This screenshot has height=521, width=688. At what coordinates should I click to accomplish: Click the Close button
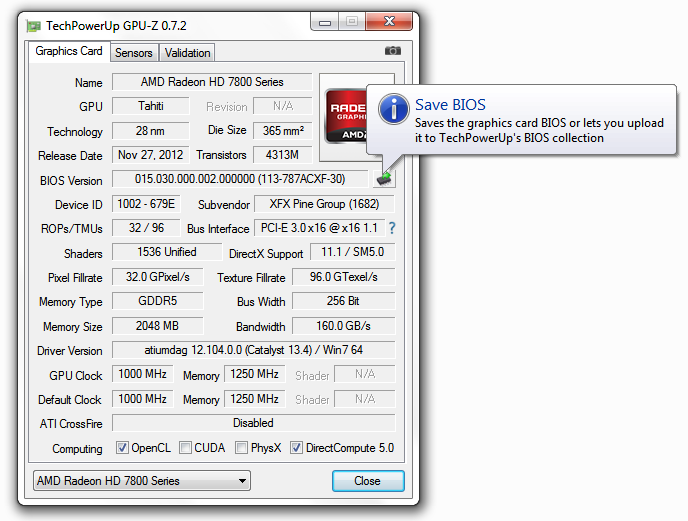tap(368, 481)
